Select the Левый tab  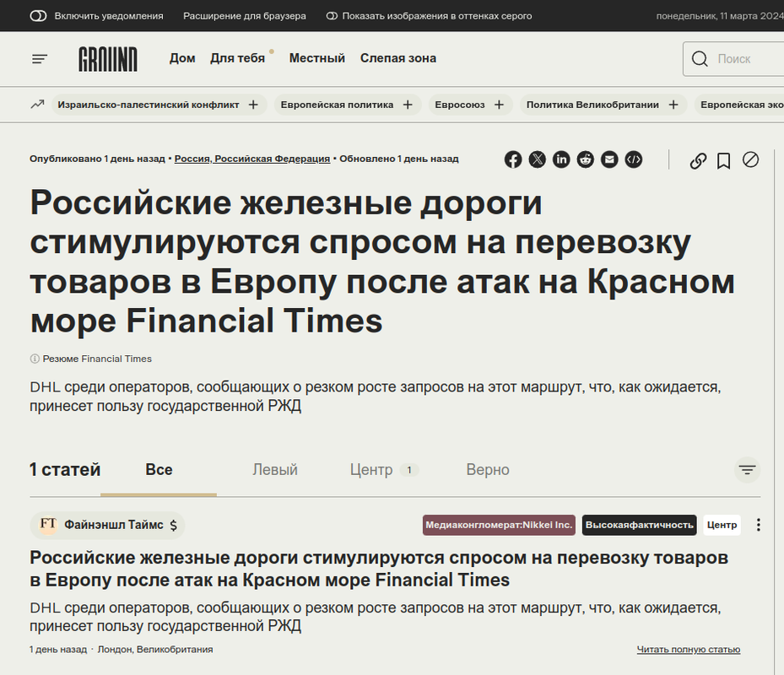pyautogui.click(x=275, y=470)
